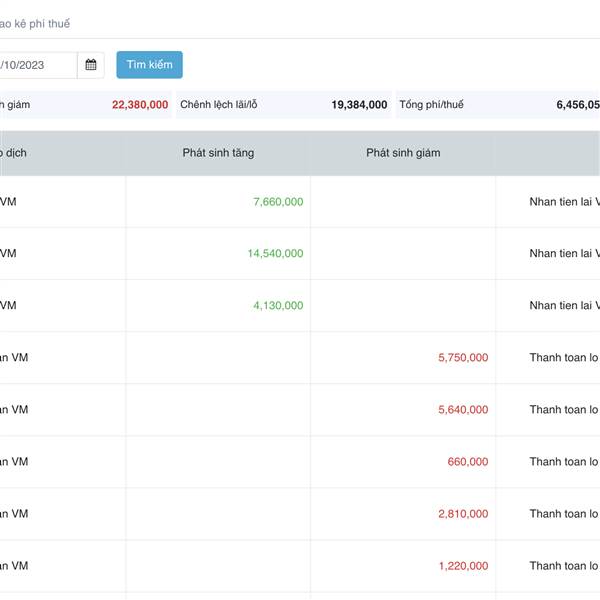Focus the date field ending in /10/2023

coord(37,65)
